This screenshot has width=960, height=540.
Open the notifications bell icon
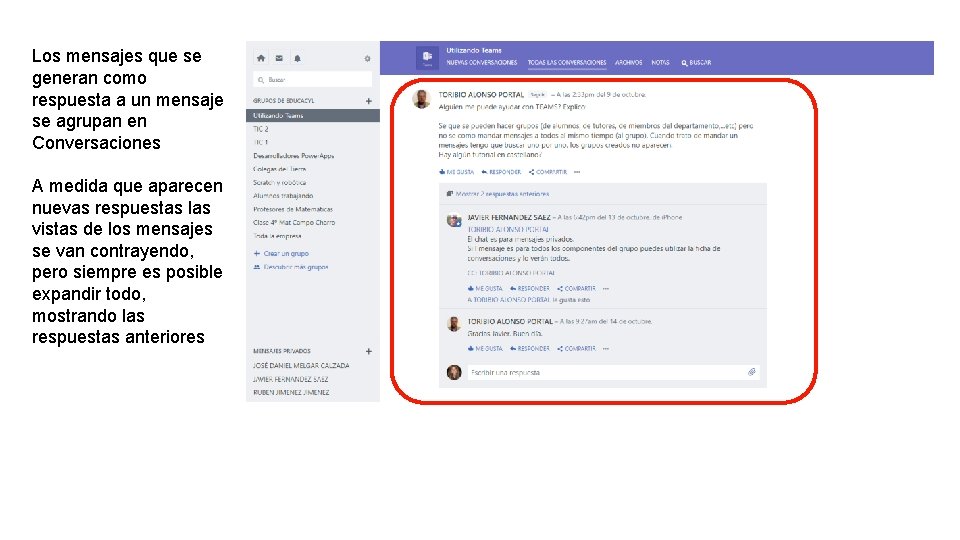[x=297, y=58]
